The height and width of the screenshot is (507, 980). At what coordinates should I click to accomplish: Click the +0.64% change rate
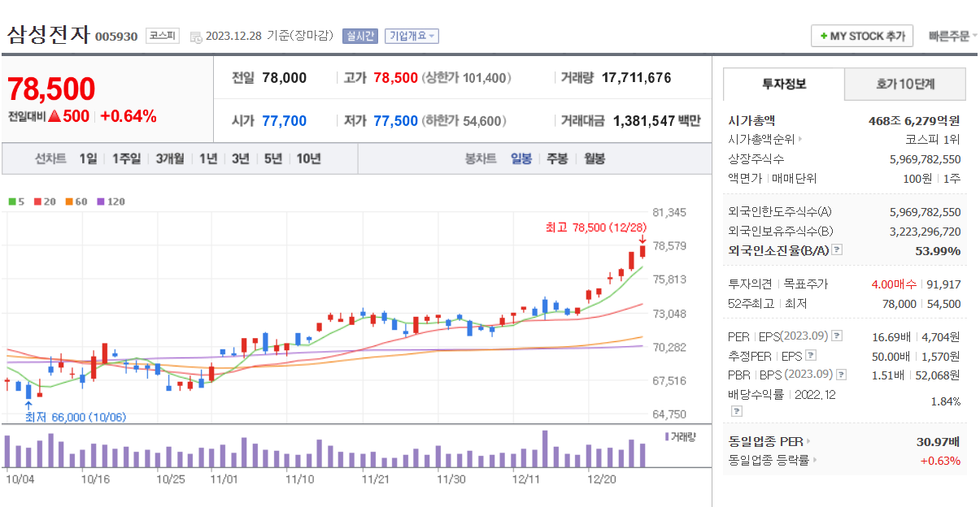click(128, 116)
